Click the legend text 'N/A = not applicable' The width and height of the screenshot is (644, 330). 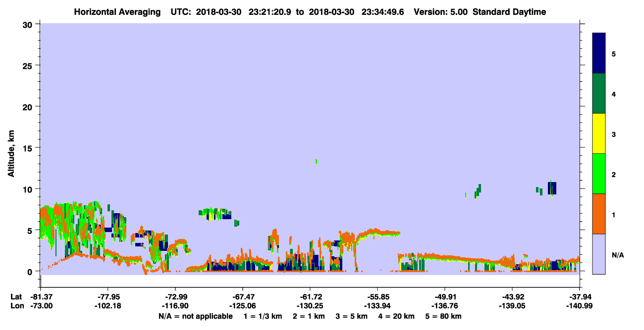click(x=195, y=316)
